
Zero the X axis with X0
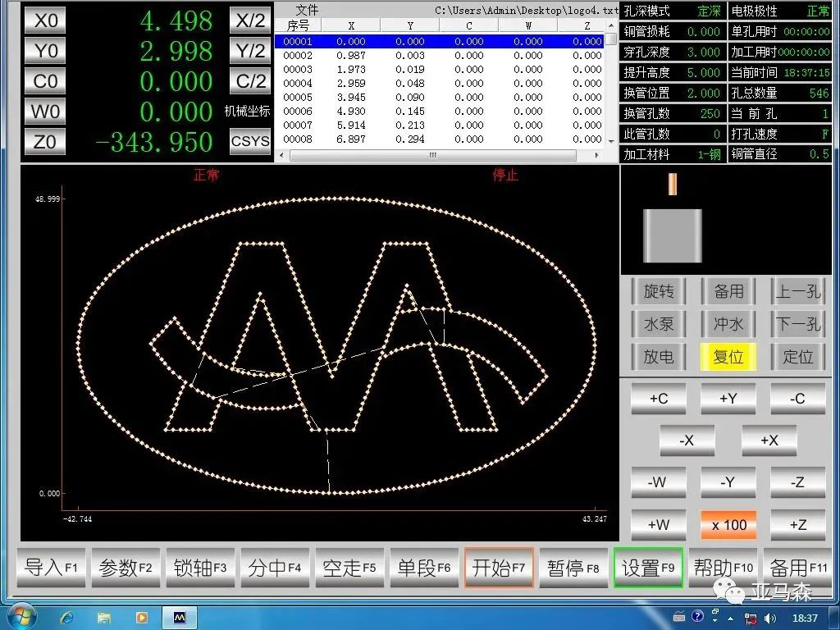click(x=45, y=21)
